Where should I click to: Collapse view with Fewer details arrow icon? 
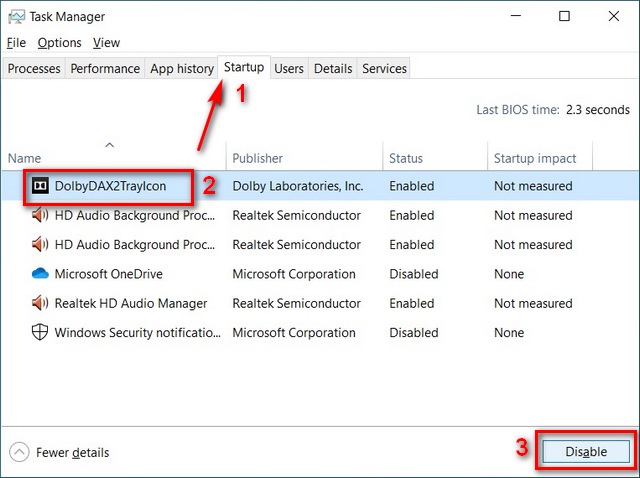coord(19,452)
